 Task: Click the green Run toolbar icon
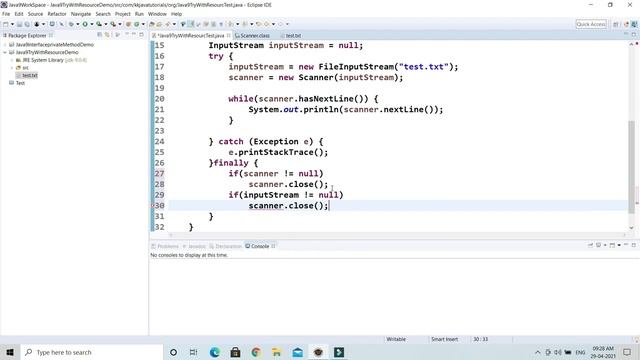coord(85,24)
